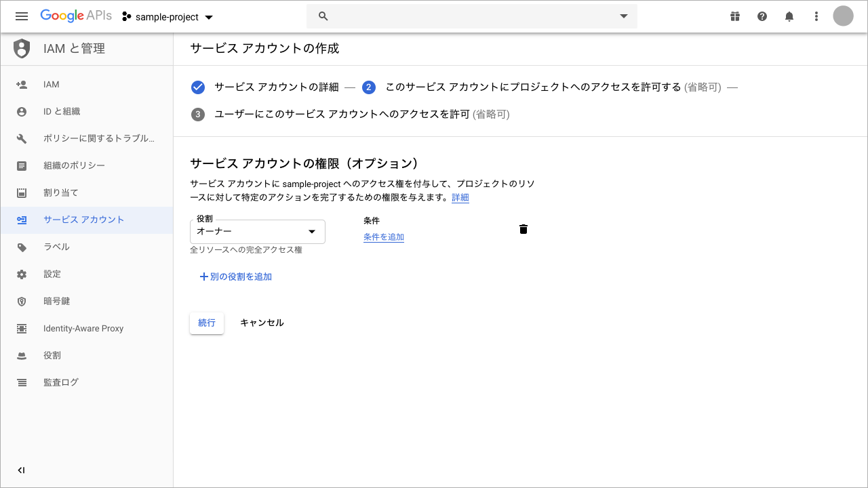Open the more options three-dot menu
Screen dimensions: 868x488
(816, 16)
